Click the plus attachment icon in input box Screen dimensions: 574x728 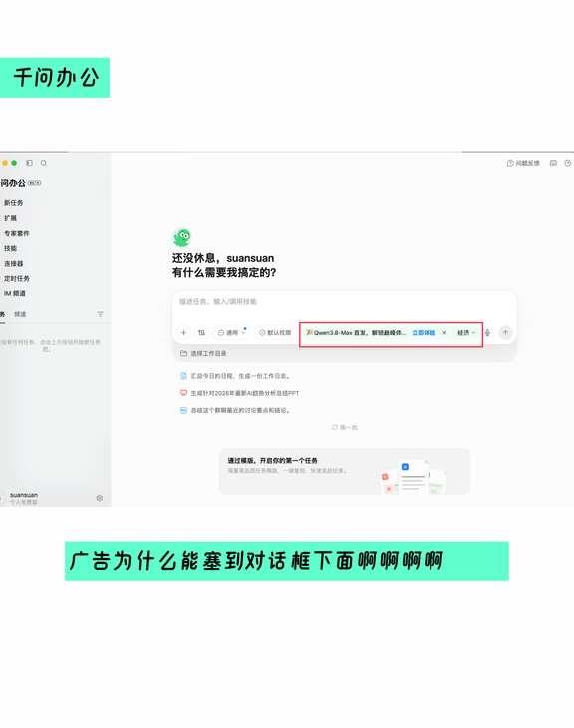(x=183, y=332)
